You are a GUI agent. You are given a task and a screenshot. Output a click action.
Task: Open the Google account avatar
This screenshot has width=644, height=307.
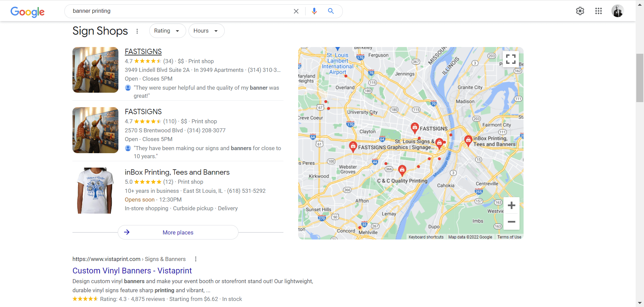tap(618, 11)
